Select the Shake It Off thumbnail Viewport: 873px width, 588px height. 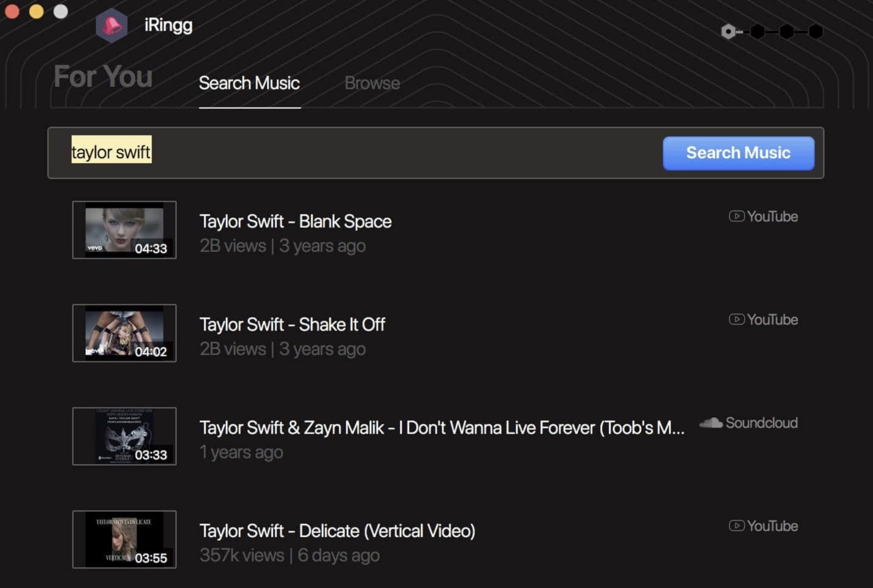click(124, 333)
